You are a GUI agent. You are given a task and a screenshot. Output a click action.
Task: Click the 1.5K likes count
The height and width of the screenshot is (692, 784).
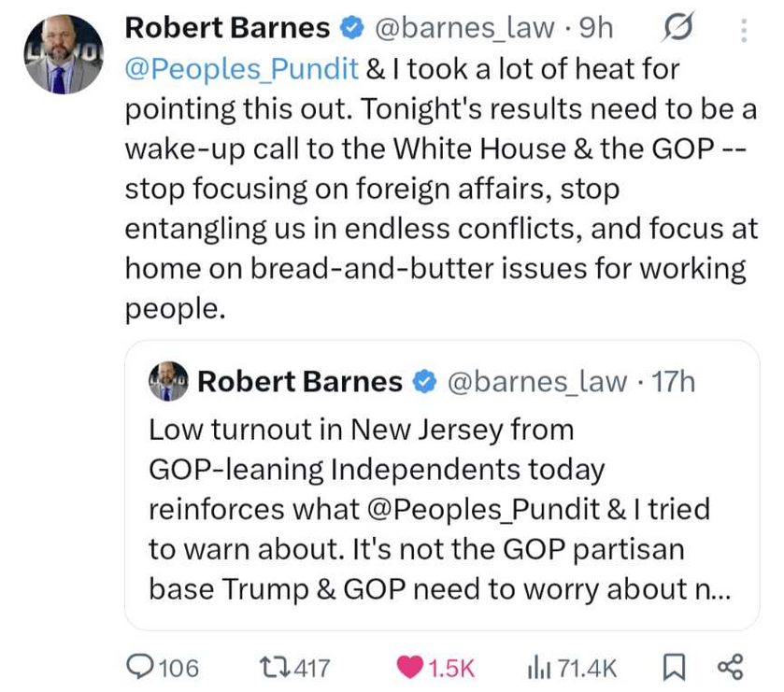[450, 668]
